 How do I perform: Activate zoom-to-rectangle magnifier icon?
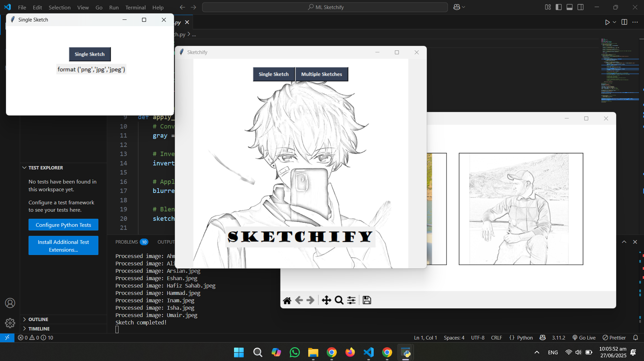click(x=339, y=300)
